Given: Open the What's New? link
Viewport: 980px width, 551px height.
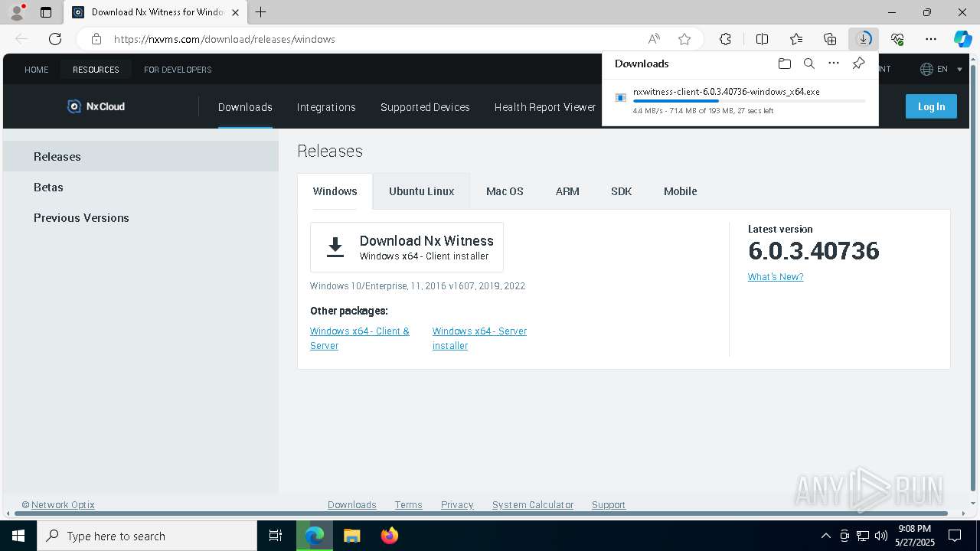Looking at the screenshot, I should (776, 277).
